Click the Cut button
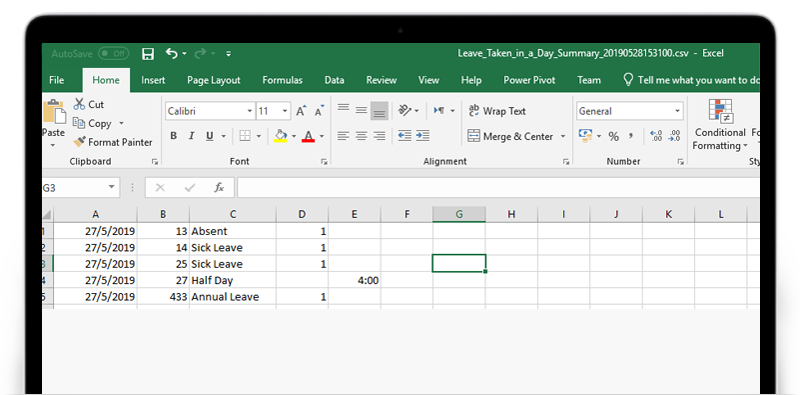This screenshot has width=800, height=395. [89, 104]
